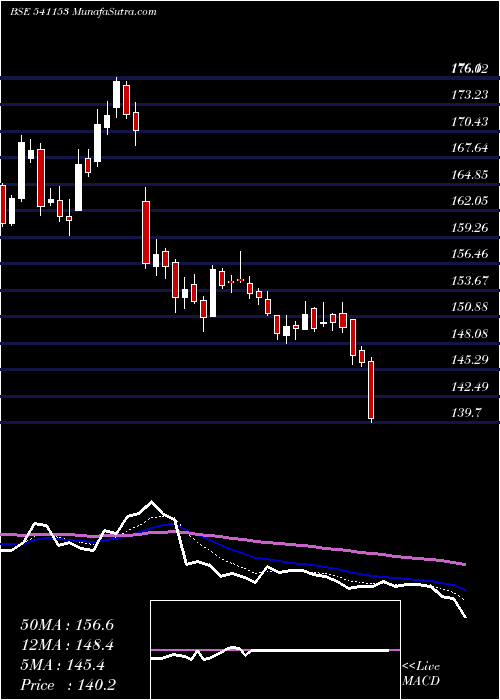Click the last long red candlestick near 139.7

coord(371,390)
